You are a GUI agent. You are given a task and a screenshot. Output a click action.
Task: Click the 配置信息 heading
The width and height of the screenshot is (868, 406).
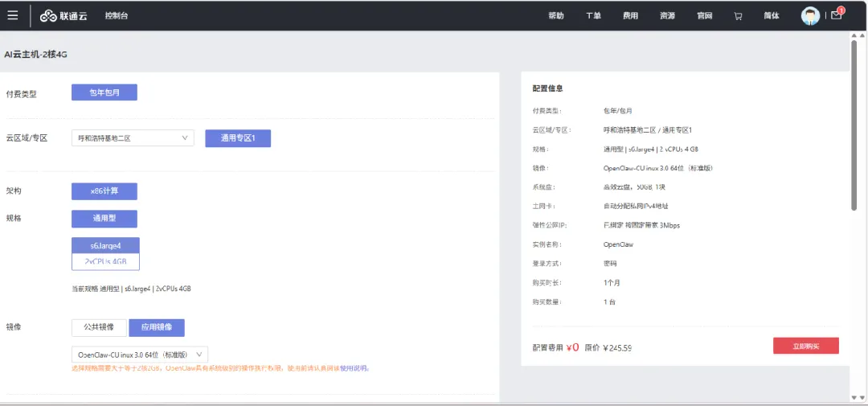coord(548,88)
